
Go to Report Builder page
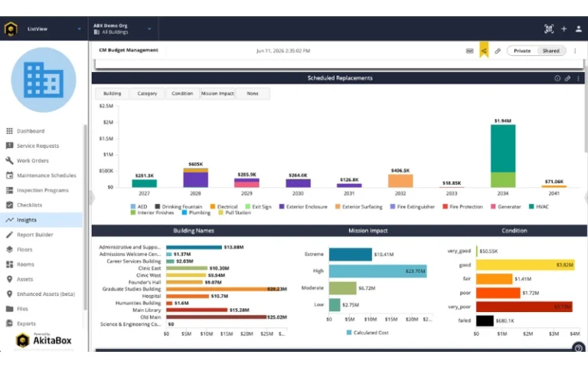[x=41, y=235]
